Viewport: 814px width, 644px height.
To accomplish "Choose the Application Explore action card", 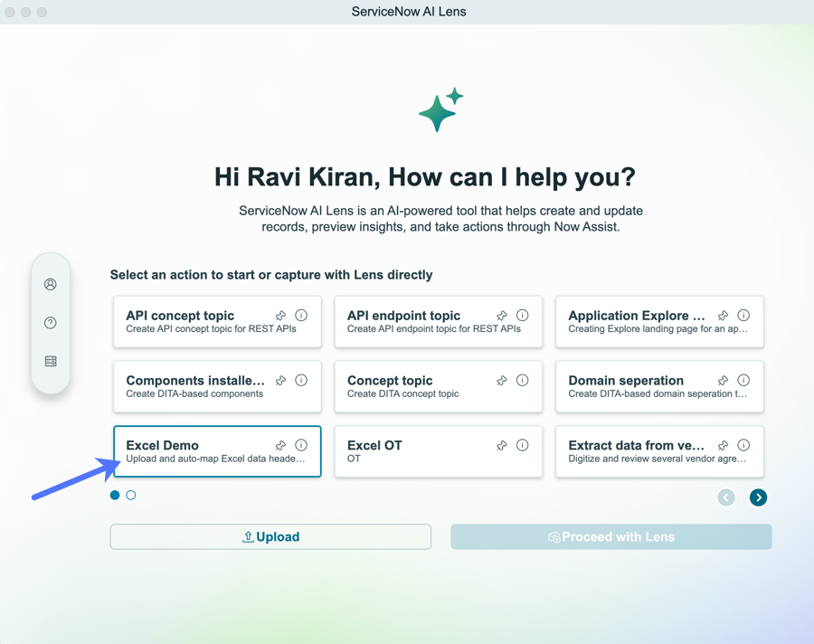I will (x=659, y=321).
